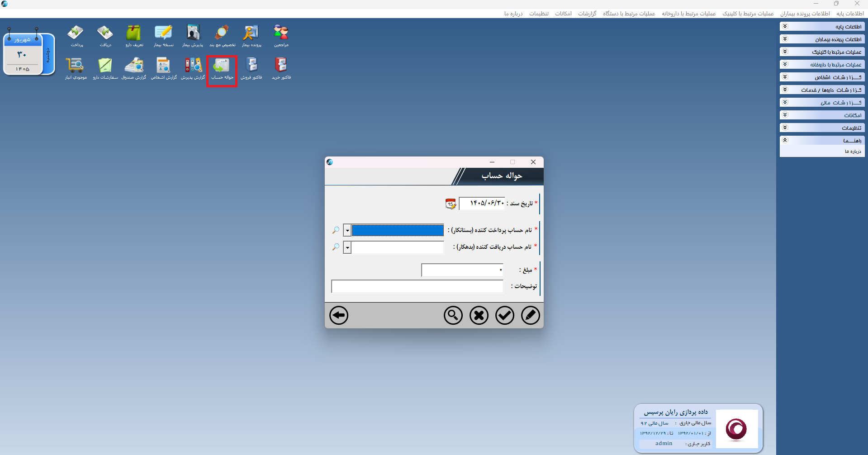Screen dimensions: 868x455
Task: Click the توضیحات description input field
Action: [417, 286]
